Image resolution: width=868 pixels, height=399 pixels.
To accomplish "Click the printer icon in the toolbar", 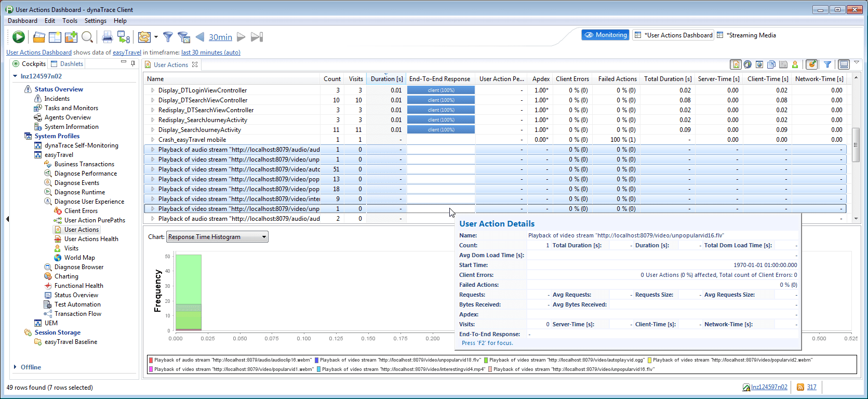I will (108, 37).
